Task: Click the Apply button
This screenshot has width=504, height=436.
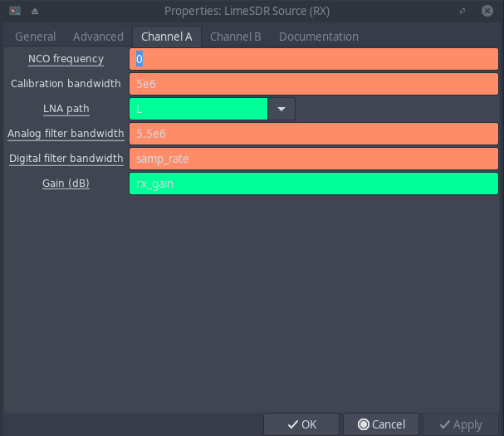Action: coord(461,424)
